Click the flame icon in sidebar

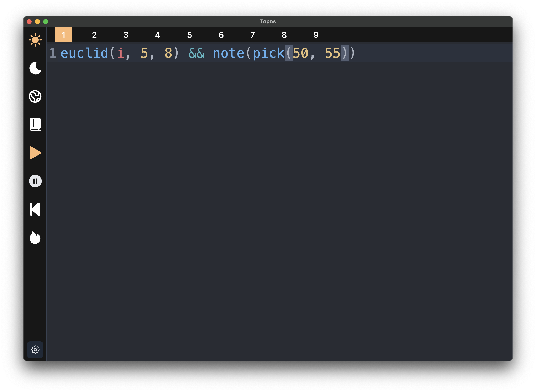click(x=35, y=238)
